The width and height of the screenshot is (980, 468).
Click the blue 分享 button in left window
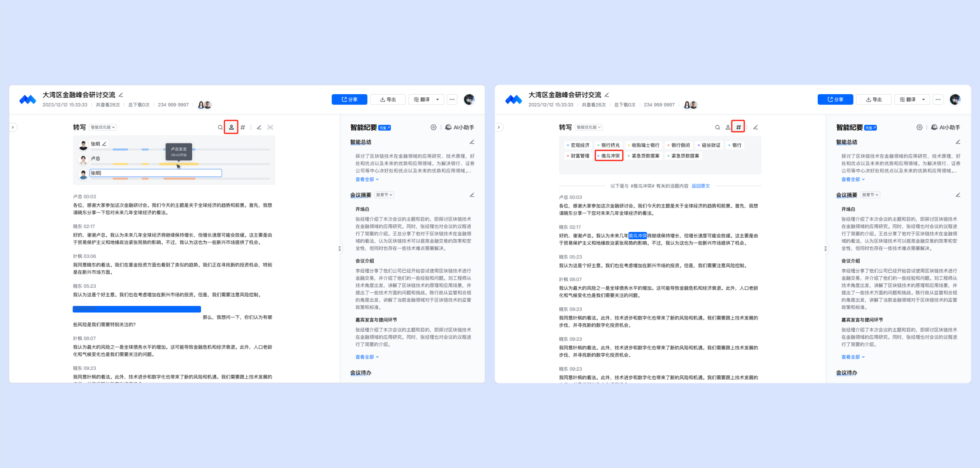pos(349,99)
